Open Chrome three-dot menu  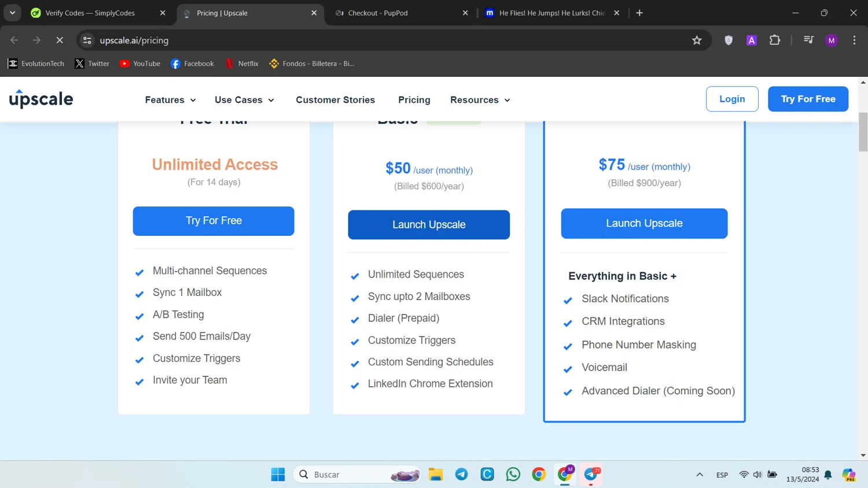854,40
